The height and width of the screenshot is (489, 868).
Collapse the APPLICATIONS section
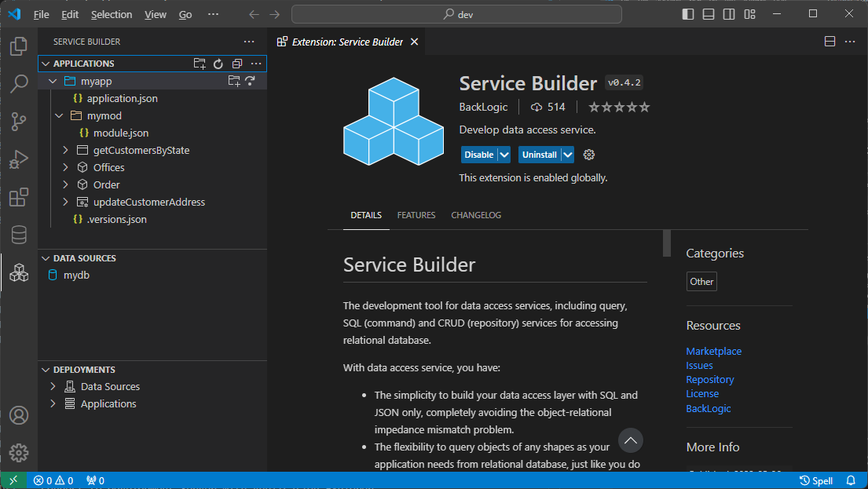point(46,64)
